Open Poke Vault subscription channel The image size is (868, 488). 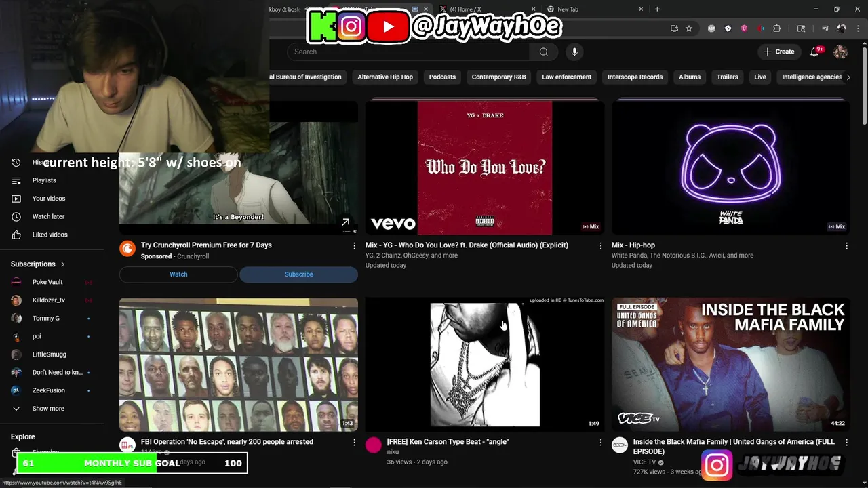pyautogui.click(x=47, y=282)
